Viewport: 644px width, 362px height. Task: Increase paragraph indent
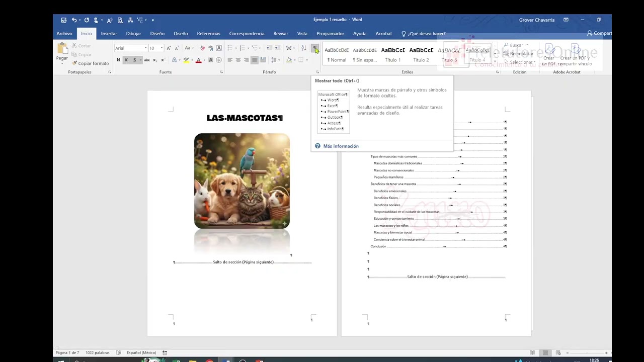(x=277, y=48)
